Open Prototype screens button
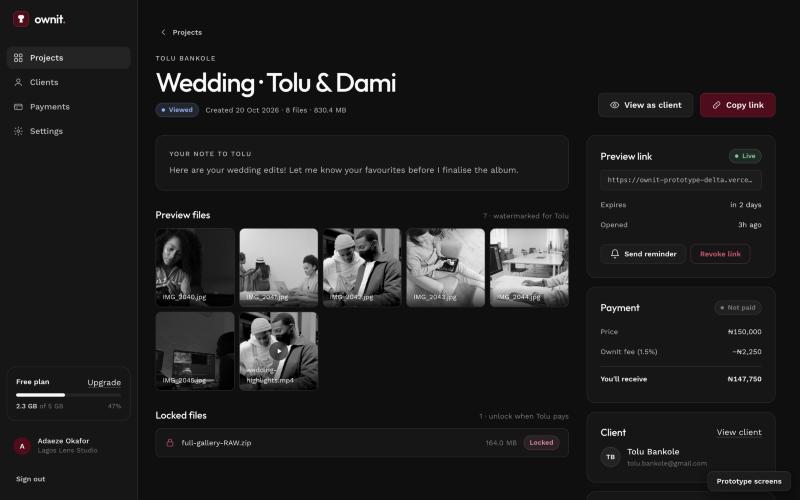800x500 pixels. (748, 481)
